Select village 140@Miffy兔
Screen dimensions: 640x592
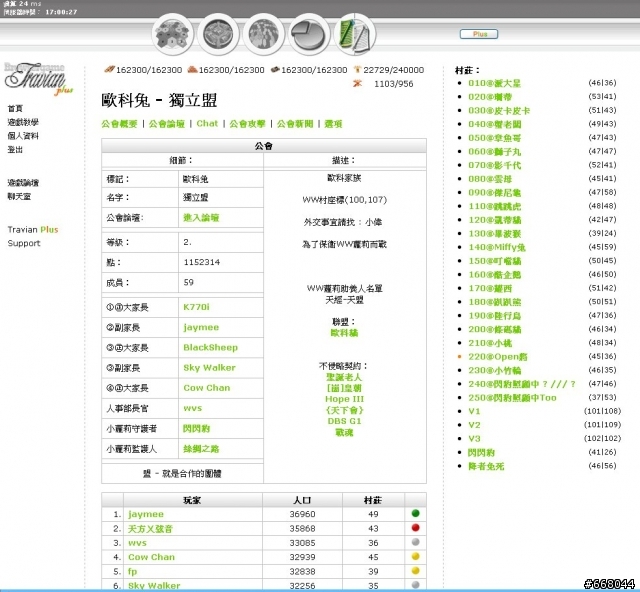pos(496,247)
